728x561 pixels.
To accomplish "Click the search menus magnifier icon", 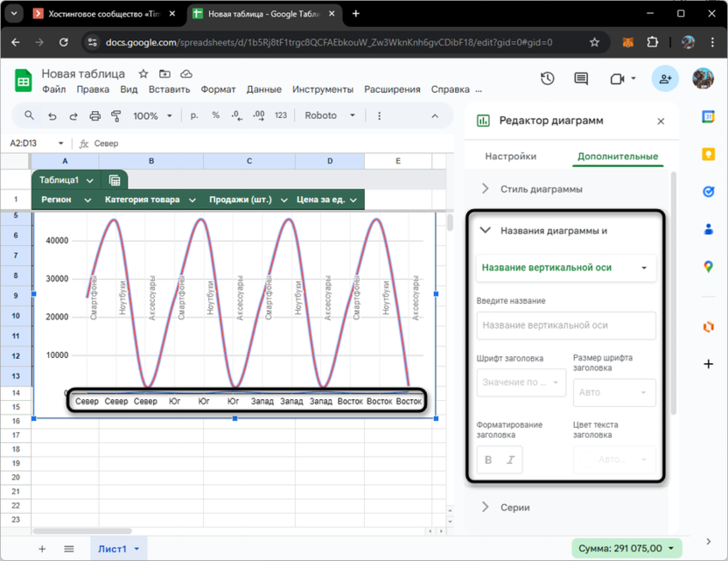I will tap(30, 116).
